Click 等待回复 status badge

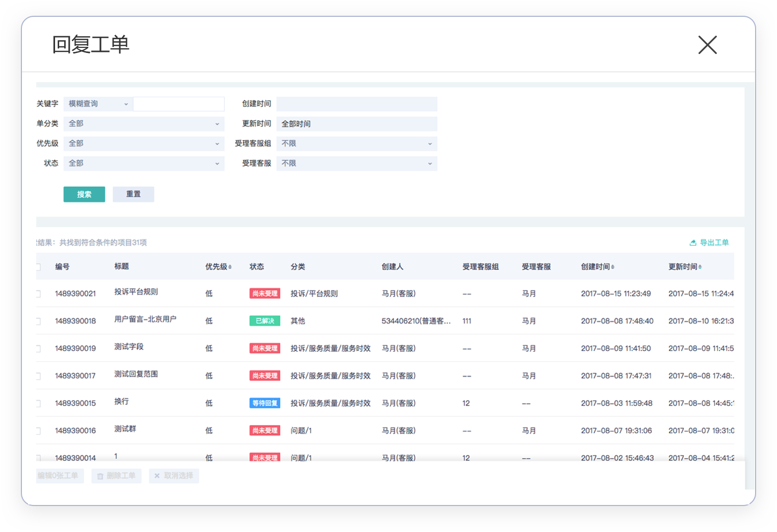[265, 403]
